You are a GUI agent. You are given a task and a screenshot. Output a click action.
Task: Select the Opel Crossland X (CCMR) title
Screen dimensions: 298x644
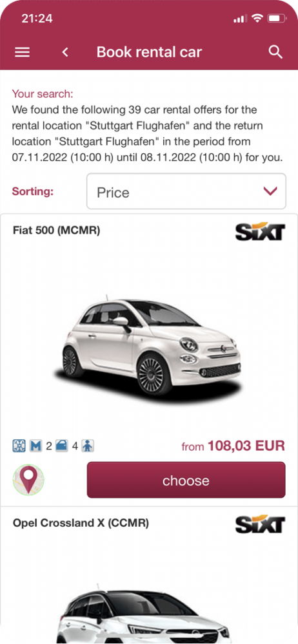pos(81,523)
